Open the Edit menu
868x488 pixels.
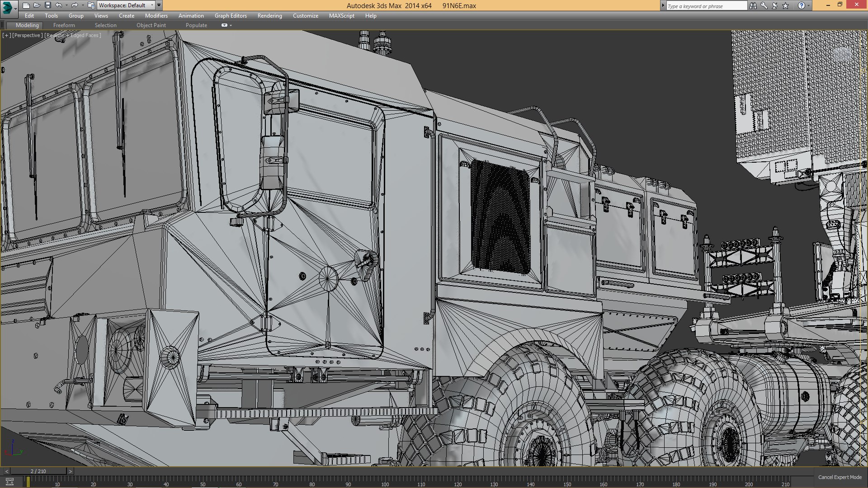29,16
